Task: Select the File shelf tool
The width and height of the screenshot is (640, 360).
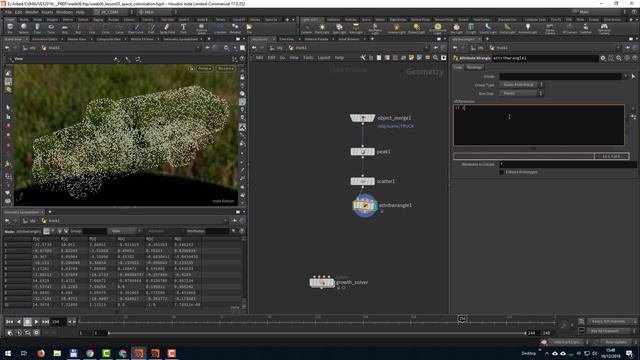Action: (x=249, y=28)
